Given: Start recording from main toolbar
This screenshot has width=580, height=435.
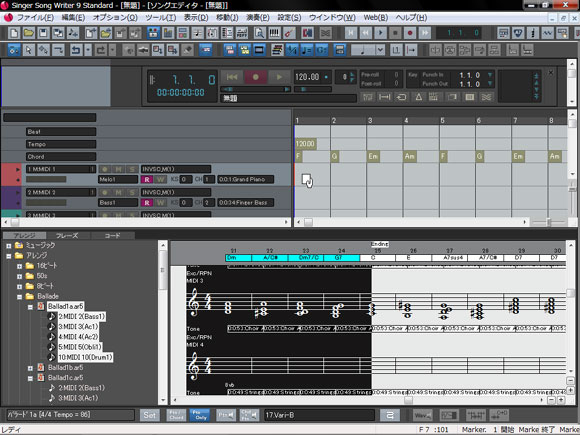Looking at the screenshot, I should click(410, 33).
